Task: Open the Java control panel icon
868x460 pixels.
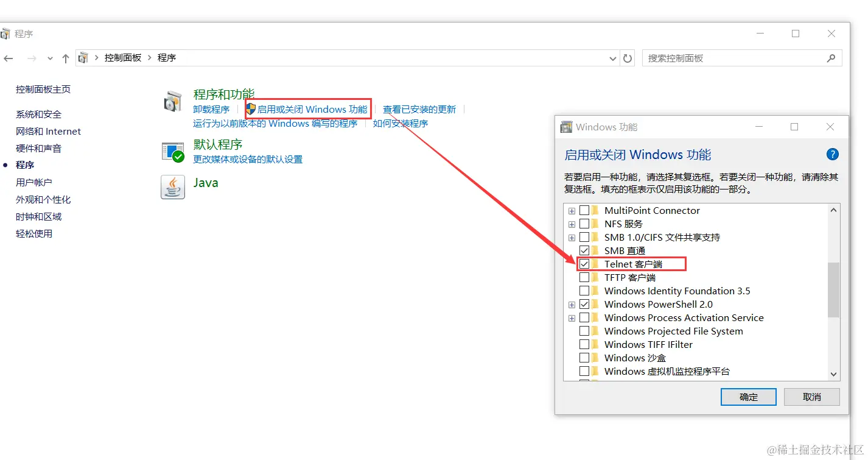Action: pyautogui.click(x=173, y=187)
